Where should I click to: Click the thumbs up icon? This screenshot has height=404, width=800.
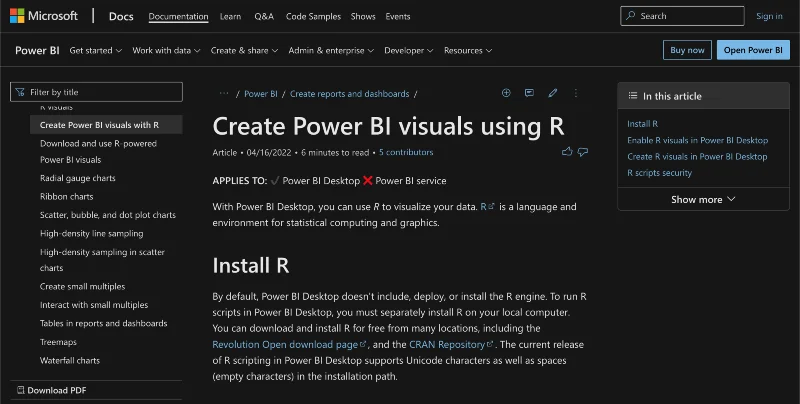tap(567, 152)
